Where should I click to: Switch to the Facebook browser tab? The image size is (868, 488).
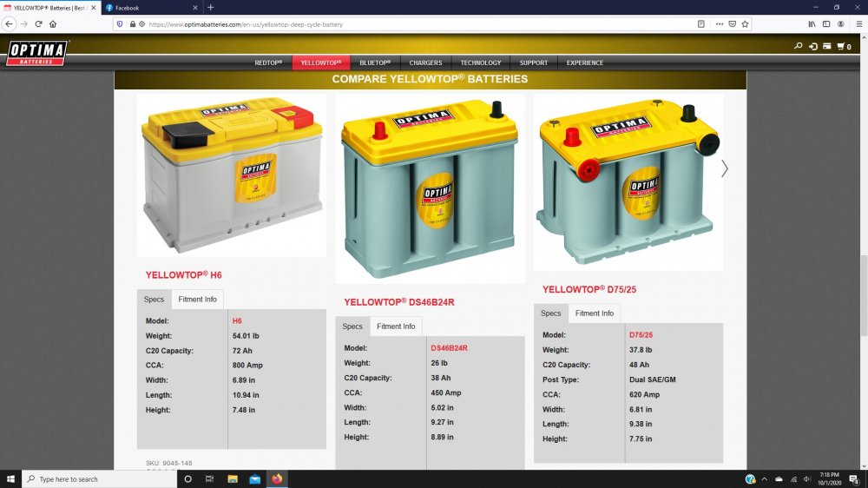pyautogui.click(x=148, y=8)
